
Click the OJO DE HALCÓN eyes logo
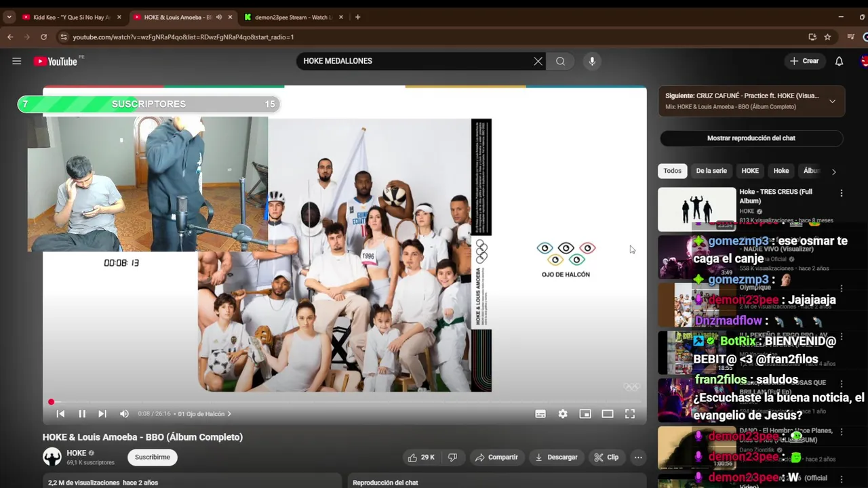tap(566, 260)
